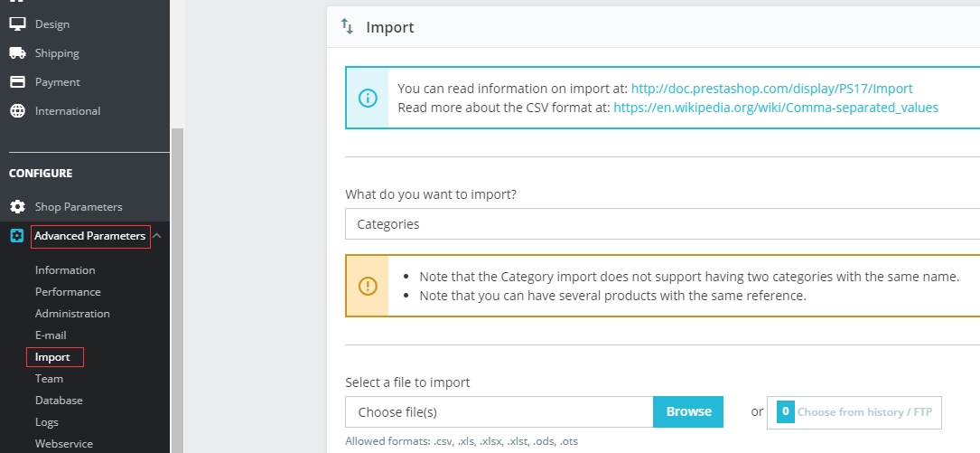This screenshot has height=453, width=980.
Task: Click the Shop Parameters gear icon
Action: [x=17, y=207]
